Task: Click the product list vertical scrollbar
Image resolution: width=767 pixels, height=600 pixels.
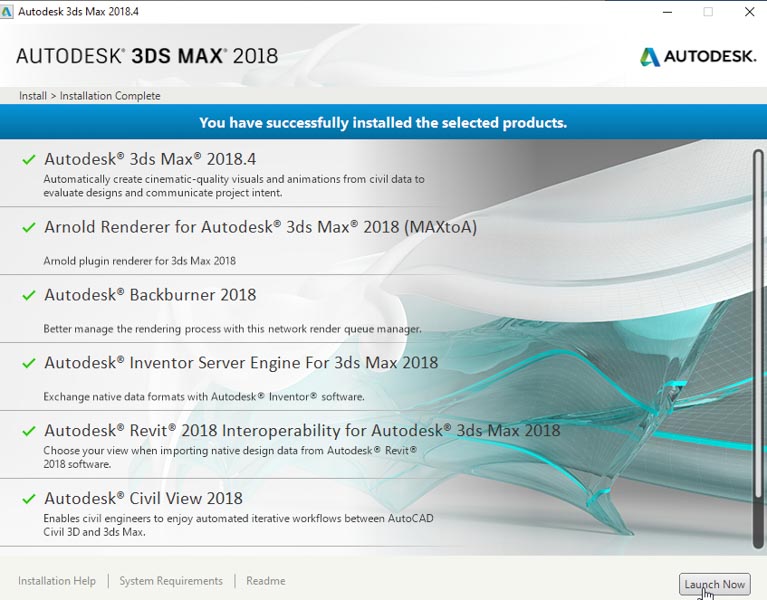Action: pyautogui.click(x=758, y=349)
